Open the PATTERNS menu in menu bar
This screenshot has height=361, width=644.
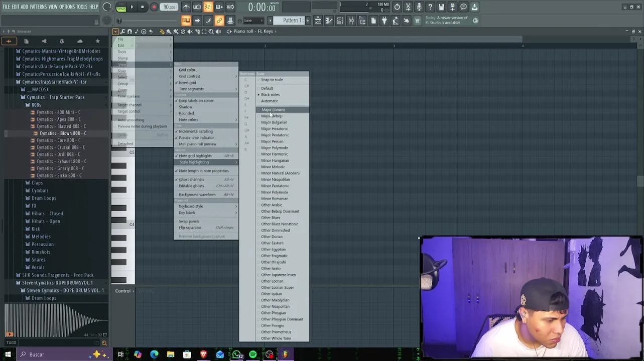[38, 7]
